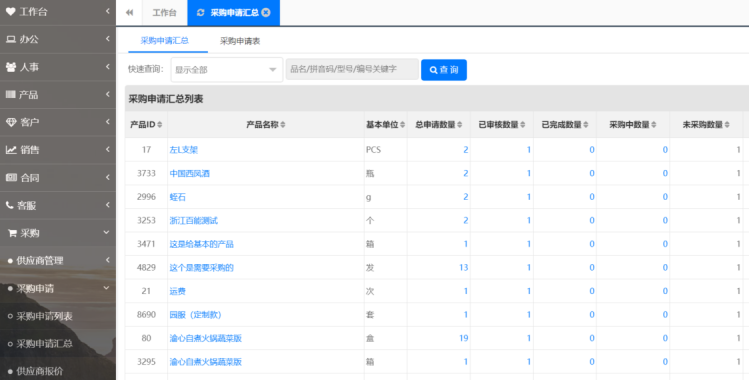Open 渝心自煮火锅蔬菜版 link in row 3295
Screen dimensions: 750x380
click(206, 362)
